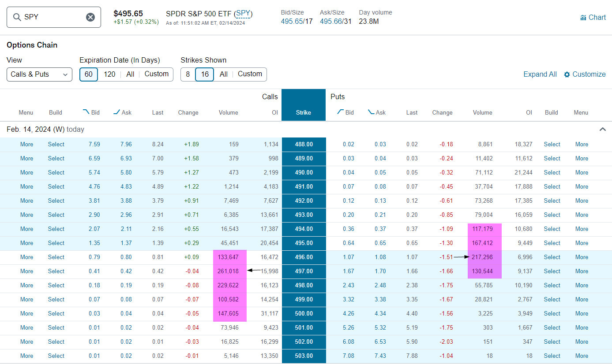Screen dimensions: 612x364
Task: Click put ask 1.70 at 497 strike
Action: click(380, 271)
